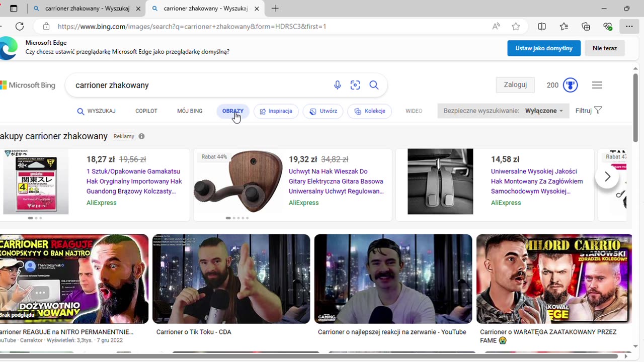This screenshot has height=362, width=644.
Task: Click ad info icon next to Reklamy
Action: tap(141, 136)
